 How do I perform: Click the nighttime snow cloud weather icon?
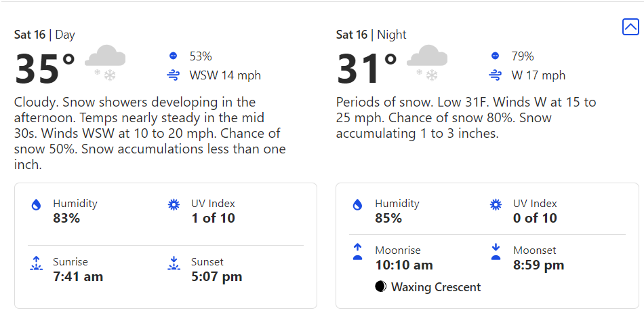click(x=427, y=62)
